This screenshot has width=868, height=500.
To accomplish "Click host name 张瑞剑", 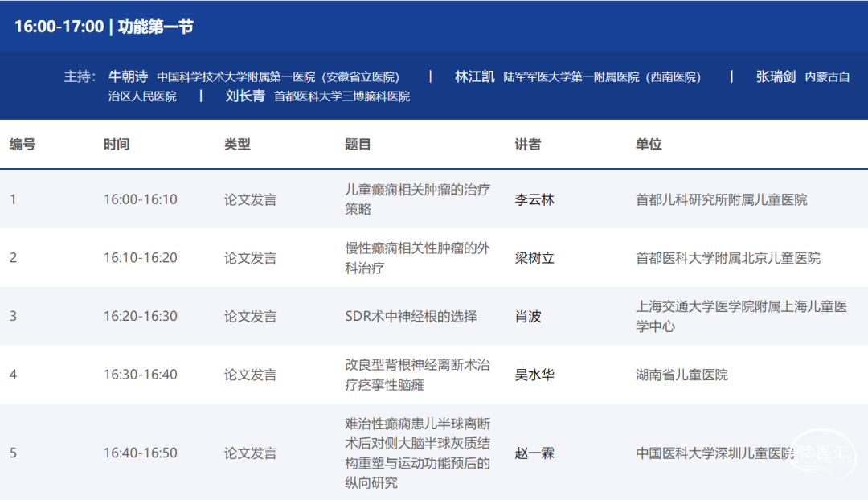I will tap(776, 76).
